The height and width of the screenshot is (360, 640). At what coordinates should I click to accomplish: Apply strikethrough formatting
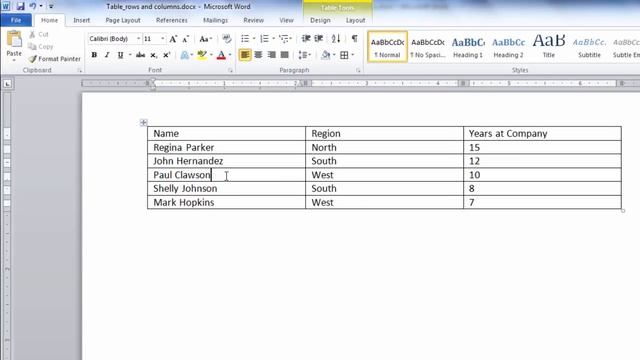pyautogui.click(x=140, y=55)
